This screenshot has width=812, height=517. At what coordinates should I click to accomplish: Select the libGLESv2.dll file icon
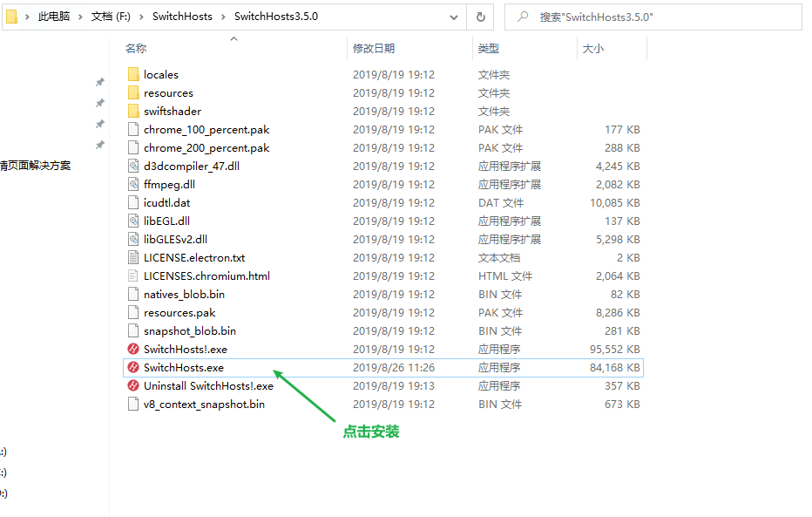[133, 240]
